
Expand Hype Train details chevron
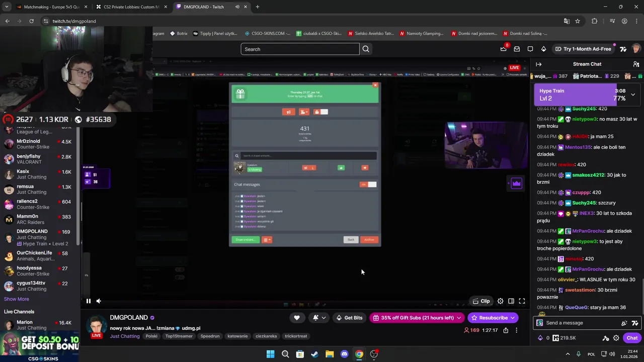tap(633, 95)
